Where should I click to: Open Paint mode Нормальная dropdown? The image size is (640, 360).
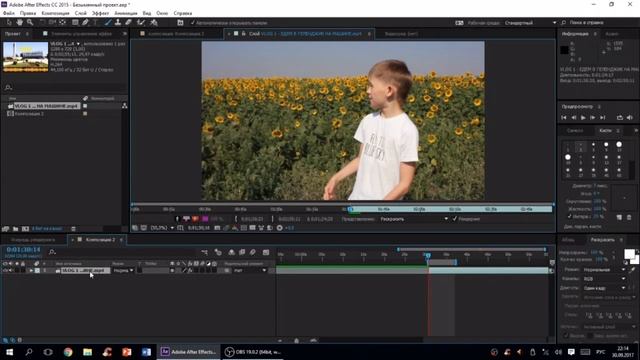pyautogui.click(x=604, y=270)
